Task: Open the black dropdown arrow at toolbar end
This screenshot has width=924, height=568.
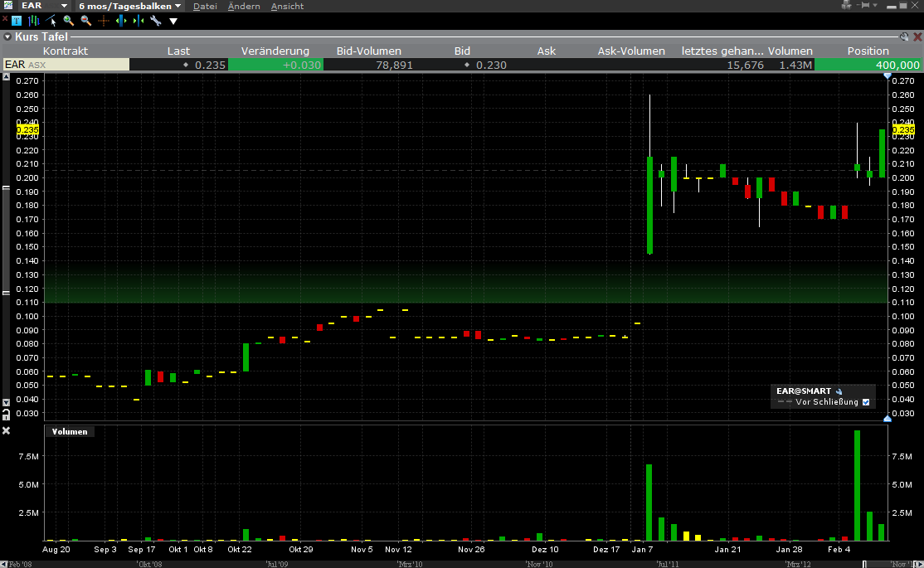Action: [x=173, y=21]
